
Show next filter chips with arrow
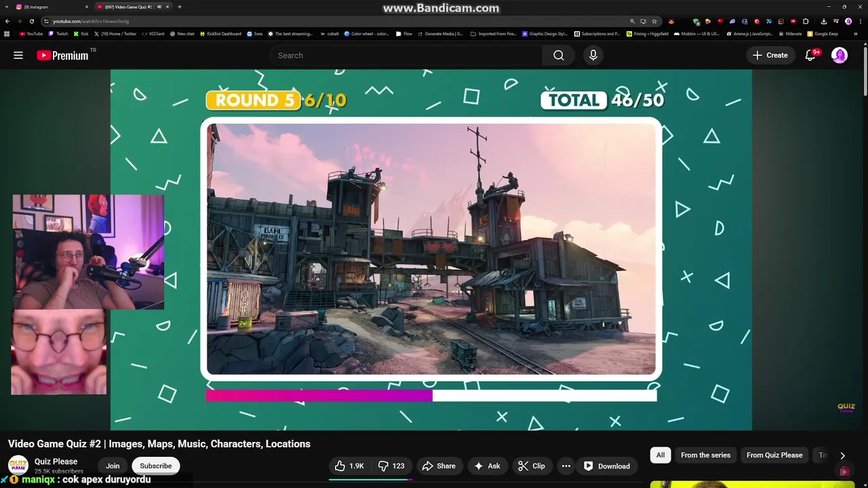pyautogui.click(x=842, y=455)
